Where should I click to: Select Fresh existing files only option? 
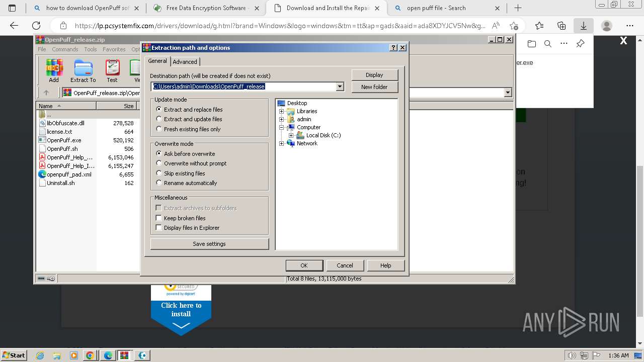[x=188, y=129]
